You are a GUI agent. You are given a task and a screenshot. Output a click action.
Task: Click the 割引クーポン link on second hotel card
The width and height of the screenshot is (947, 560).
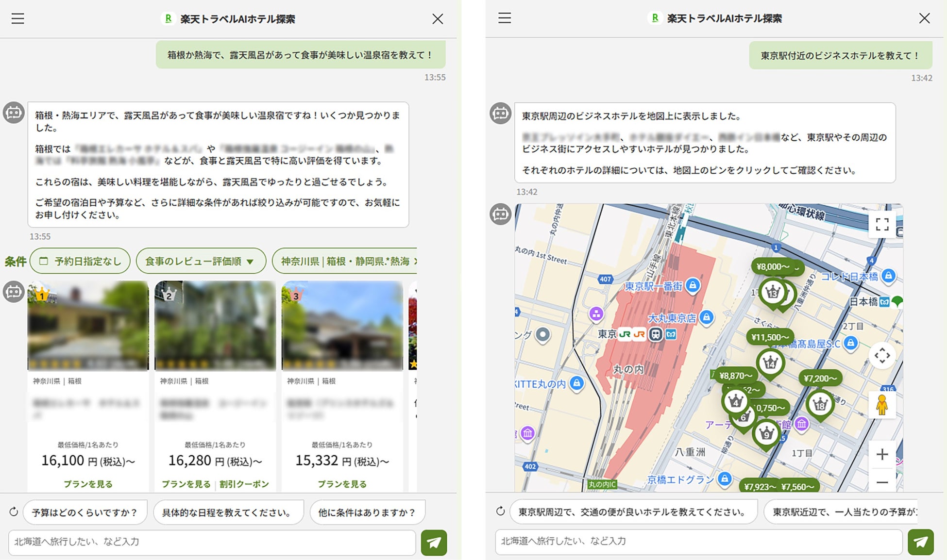(245, 483)
